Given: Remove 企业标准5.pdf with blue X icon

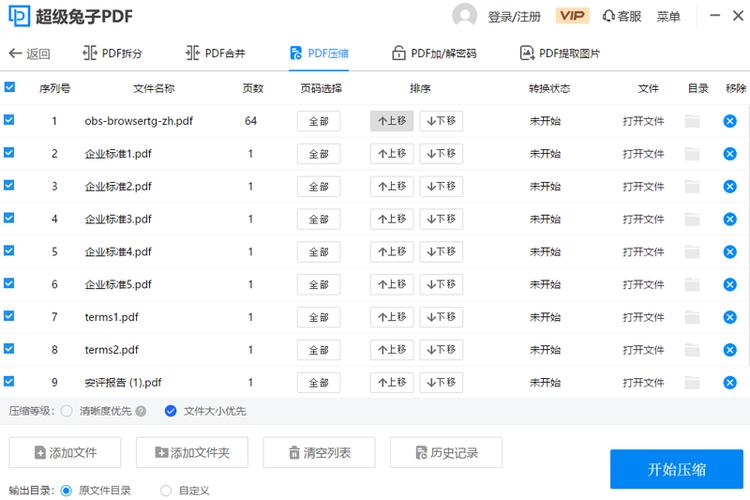Looking at the screenshot, I should [x=729, y=284].
